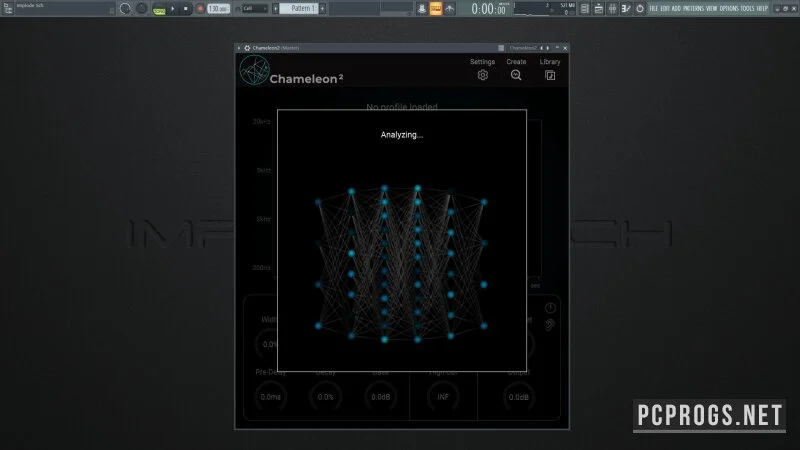This screenshot has height=450, width=800.
Task: Click the undo history refresh icon
Action: (x=640, y=9)
